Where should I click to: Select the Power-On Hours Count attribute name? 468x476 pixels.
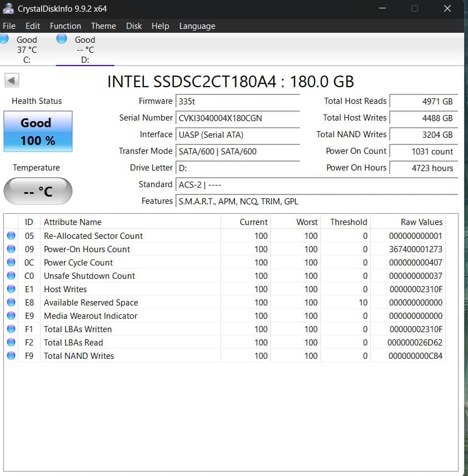(87, 249)
